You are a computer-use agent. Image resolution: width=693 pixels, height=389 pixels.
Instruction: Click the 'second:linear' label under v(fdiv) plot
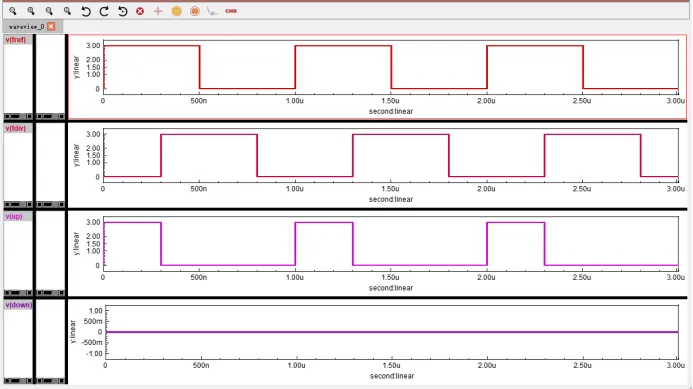pyautogui.click(x=391, y=199)
